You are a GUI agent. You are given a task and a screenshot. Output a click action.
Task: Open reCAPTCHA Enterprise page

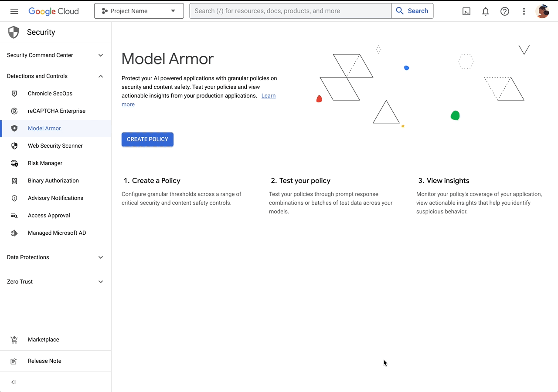tap(57, 111)
